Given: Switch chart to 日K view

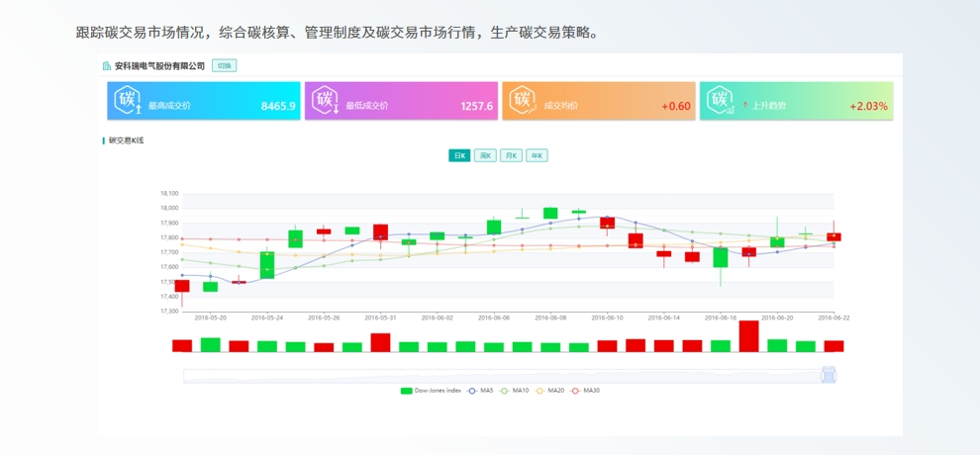Looking at the screenshot, I should pos(459,155).
